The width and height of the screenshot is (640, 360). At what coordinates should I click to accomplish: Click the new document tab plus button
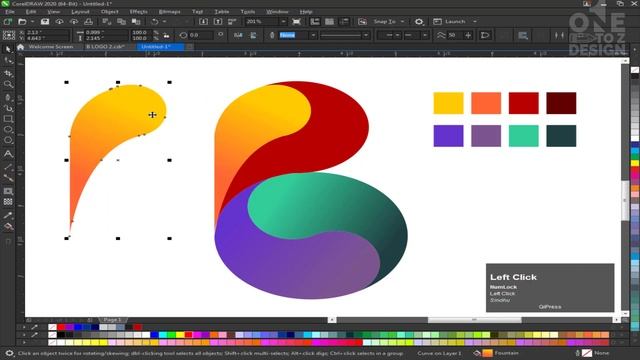point(189,47)
